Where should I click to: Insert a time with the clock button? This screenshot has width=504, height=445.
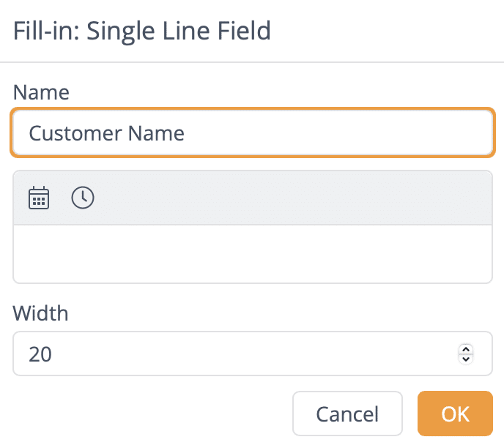83,198
